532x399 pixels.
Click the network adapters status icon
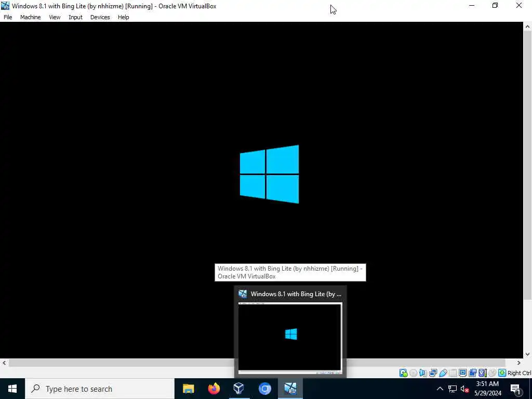433,373
